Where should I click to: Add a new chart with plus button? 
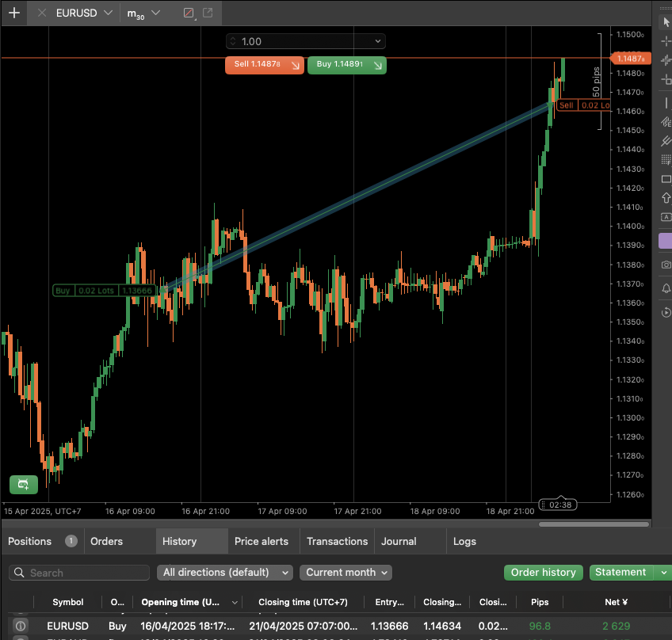14,13
